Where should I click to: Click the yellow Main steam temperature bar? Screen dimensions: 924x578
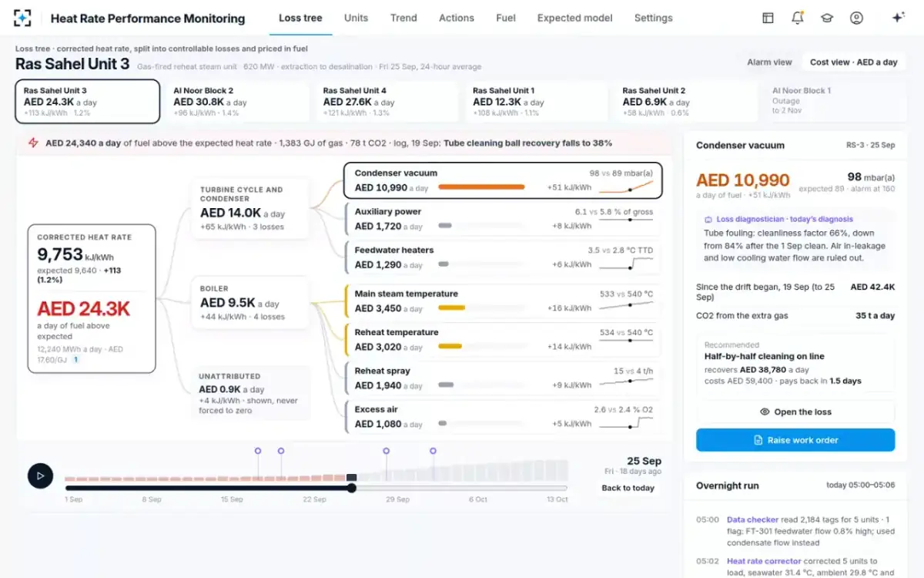[451, 308]
